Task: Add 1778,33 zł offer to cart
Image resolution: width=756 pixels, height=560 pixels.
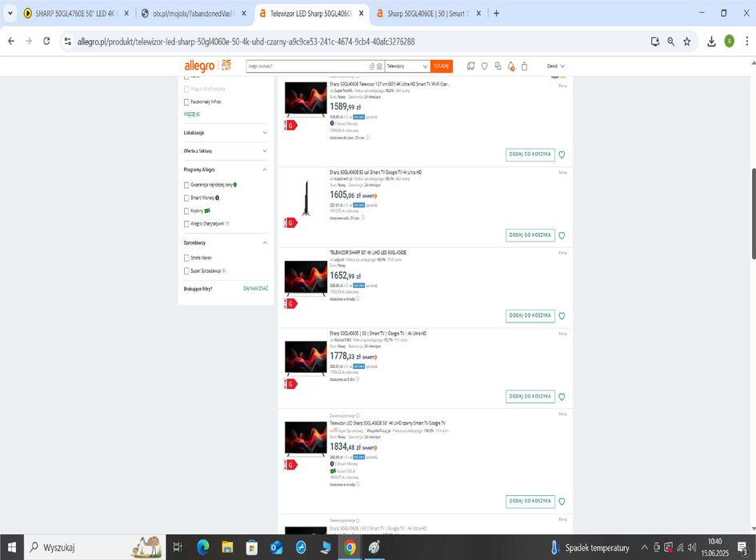Action: pyautogui.click(x=530, y=396)
